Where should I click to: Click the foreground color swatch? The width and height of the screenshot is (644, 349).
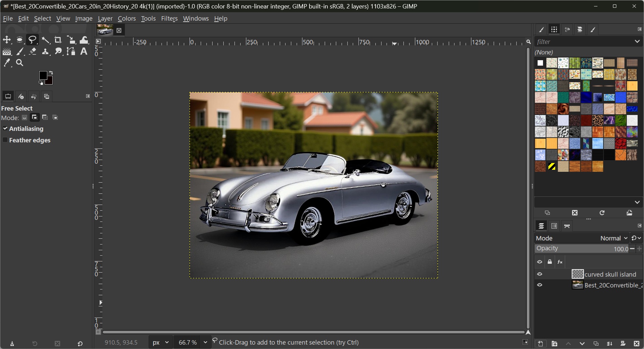[x=43, y=75]
